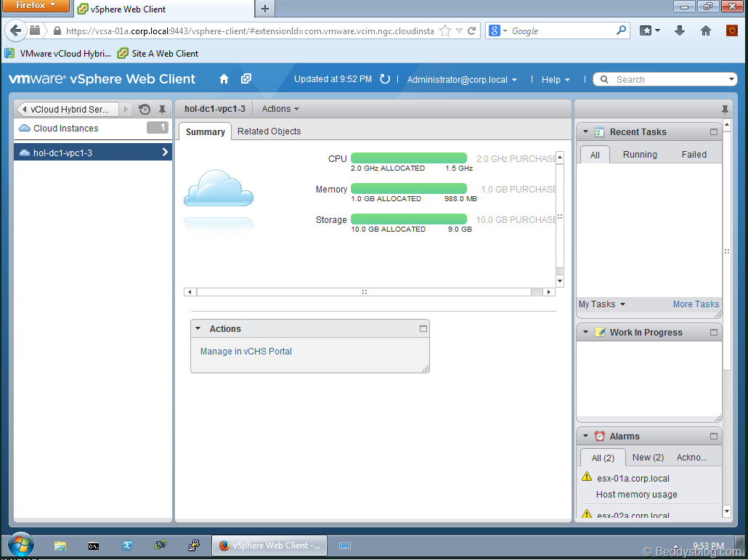Maximize the Alarms panel
Screen dimensions: 748x560
714,436
